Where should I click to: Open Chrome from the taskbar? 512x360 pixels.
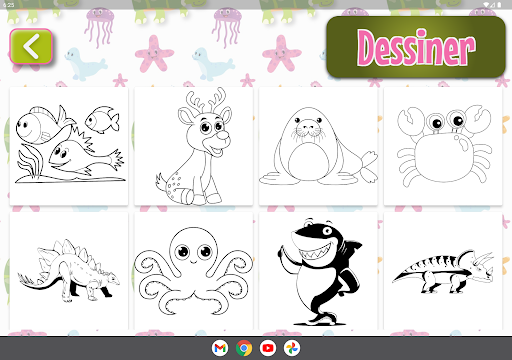244,348
